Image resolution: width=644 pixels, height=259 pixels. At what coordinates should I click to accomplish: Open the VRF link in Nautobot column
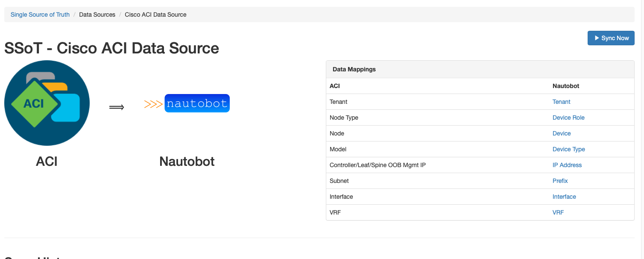coord(558,212)
